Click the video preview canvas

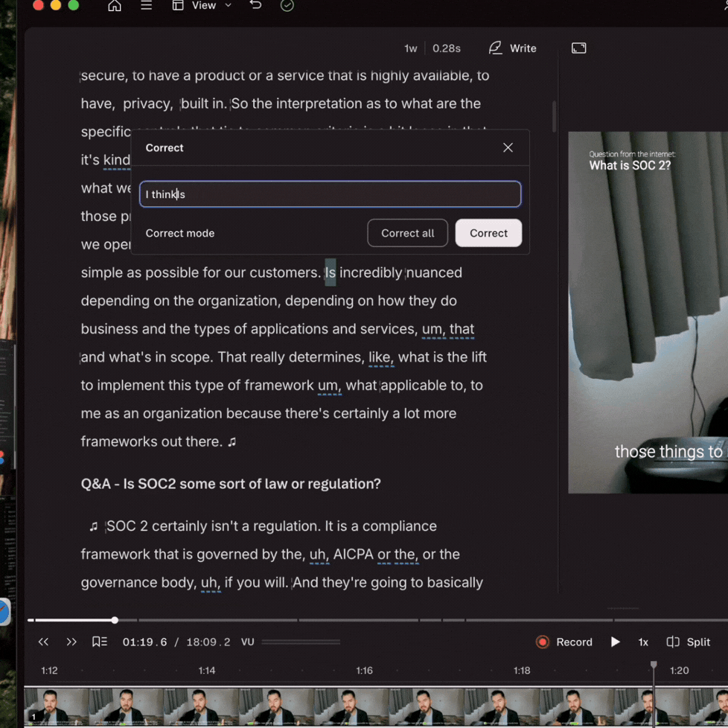(x=648, y=313)
